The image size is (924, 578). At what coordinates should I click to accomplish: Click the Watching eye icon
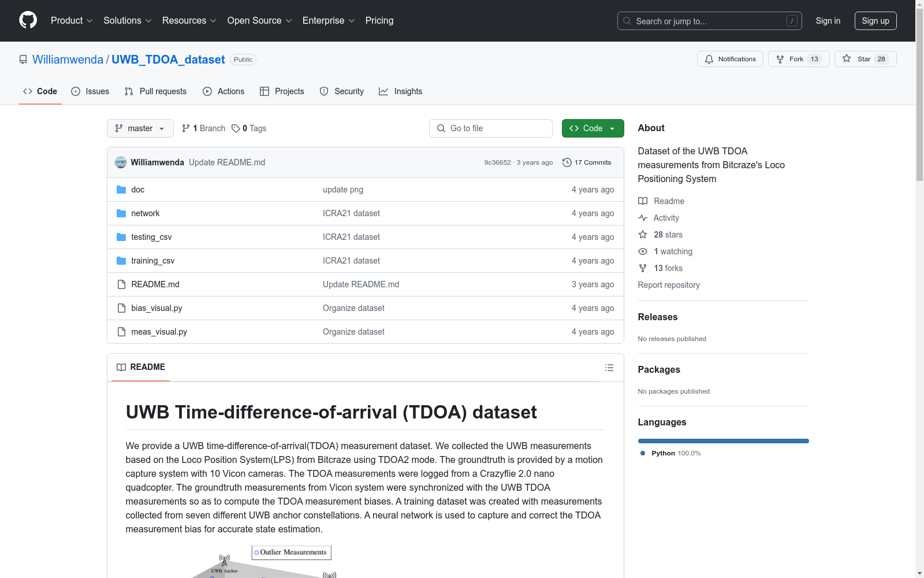[x=642, y=251]
